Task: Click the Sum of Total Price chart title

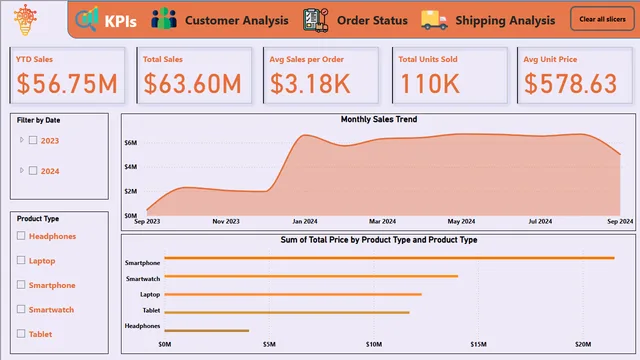Action: 379,240
